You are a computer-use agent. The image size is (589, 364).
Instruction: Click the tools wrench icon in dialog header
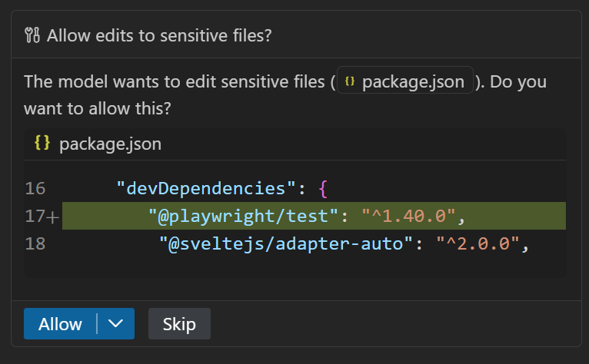33,35
